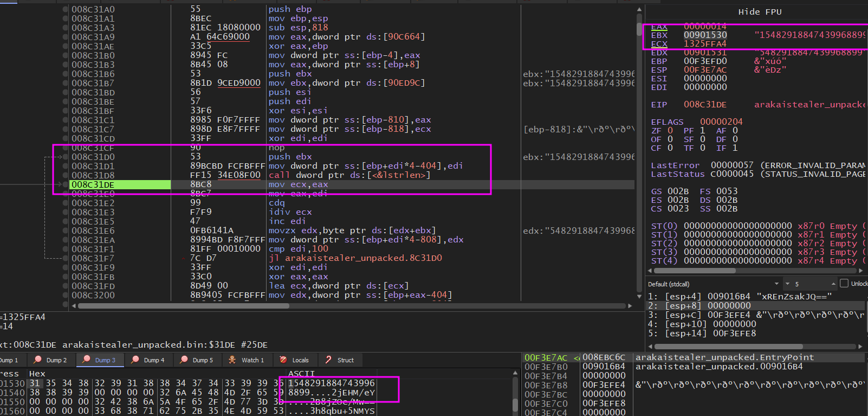This screenshot has height=416, width=868.
Task: Click the Dump 2 tab icon
Action: (37, 360)
